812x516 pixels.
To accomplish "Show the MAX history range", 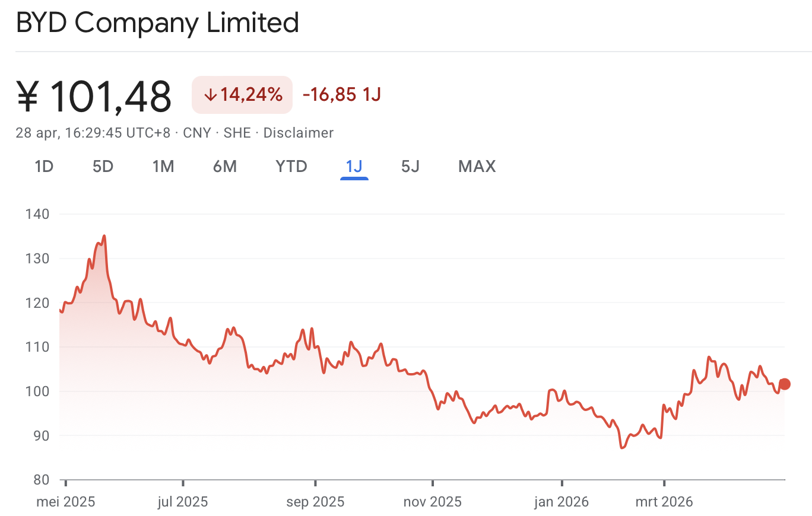I will click(477, 167).
